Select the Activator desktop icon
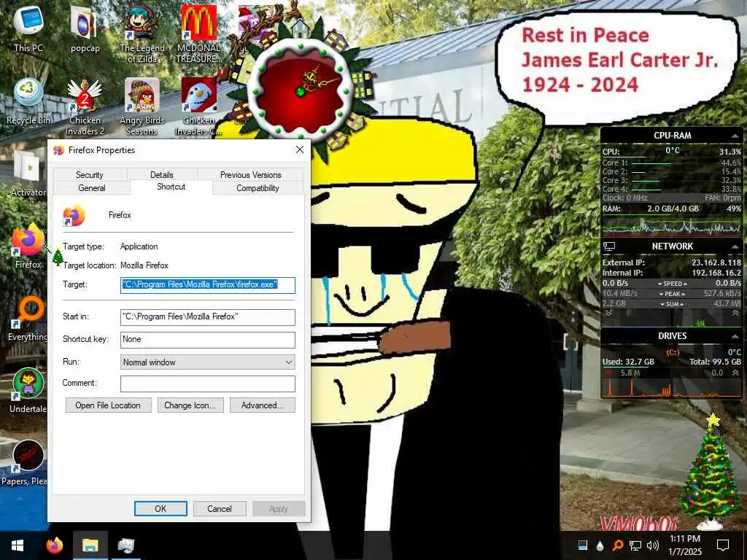 point(28,174)
